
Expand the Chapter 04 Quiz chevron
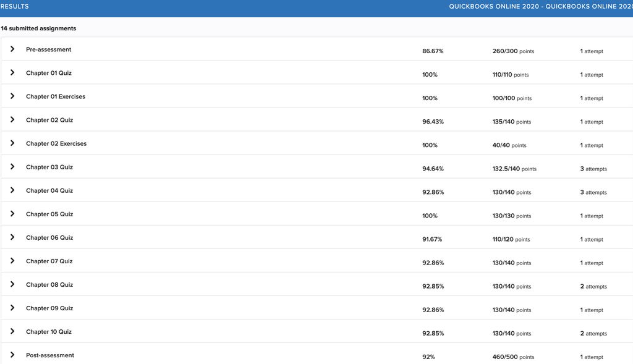pyautogui.click(x=12, y=190)
